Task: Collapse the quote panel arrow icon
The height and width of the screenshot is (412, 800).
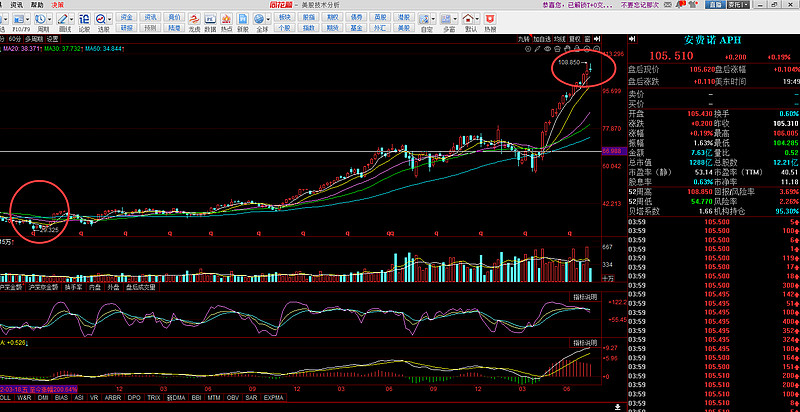Action: (x=632, y=39)
